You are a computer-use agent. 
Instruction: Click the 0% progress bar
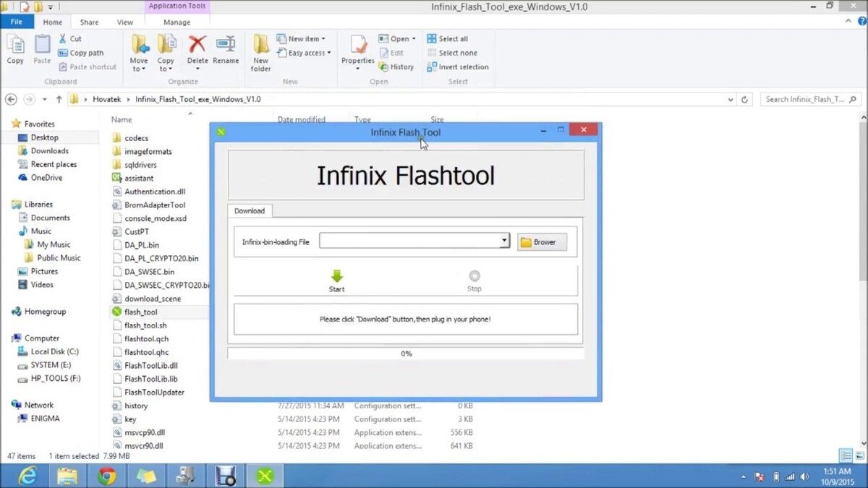coord(406,354)
